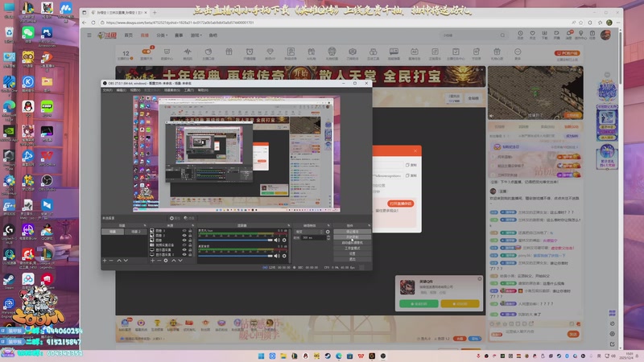This screenshot has width=644, height=362.
Task: Focus the chat message input field
Action: (534, 332)
